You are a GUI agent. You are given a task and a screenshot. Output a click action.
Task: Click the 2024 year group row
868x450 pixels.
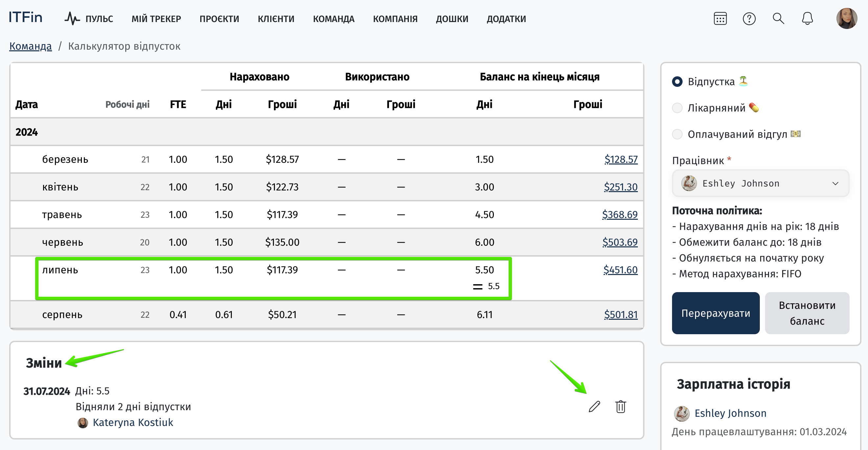pyautogui.click(x=326, y=132)
